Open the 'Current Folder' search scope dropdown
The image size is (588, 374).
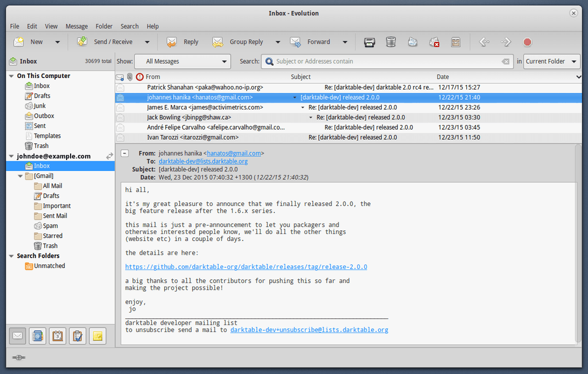tap(551, 61)
